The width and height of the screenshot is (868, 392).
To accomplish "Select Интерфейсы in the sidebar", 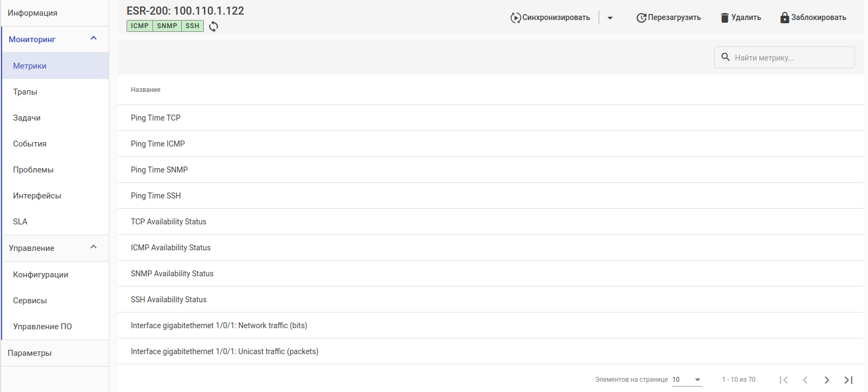I will tap(37, 196).
